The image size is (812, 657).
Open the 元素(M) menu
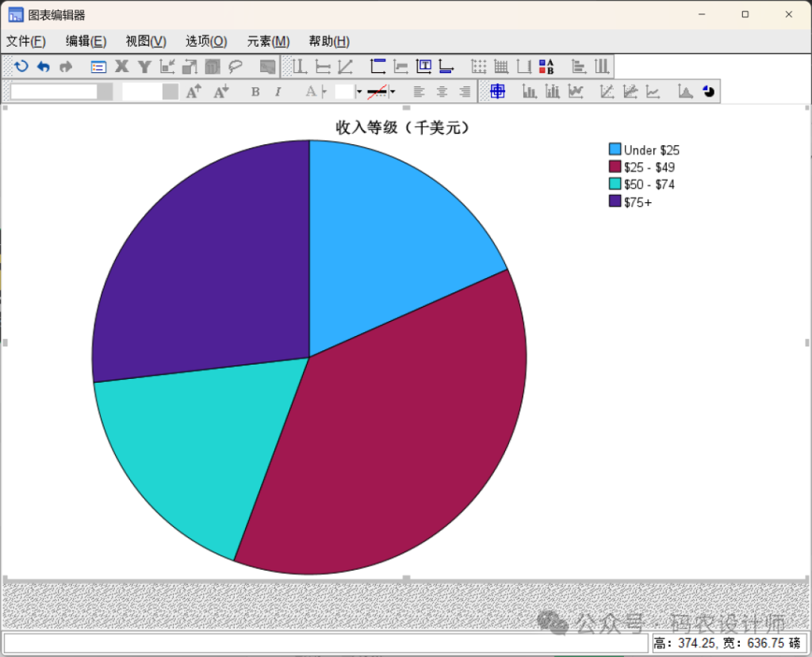(268, 41)
